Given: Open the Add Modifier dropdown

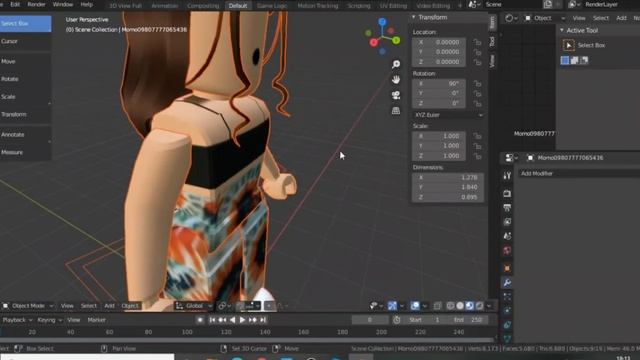Looking at the screenshot, I should (x=578, y=173).
